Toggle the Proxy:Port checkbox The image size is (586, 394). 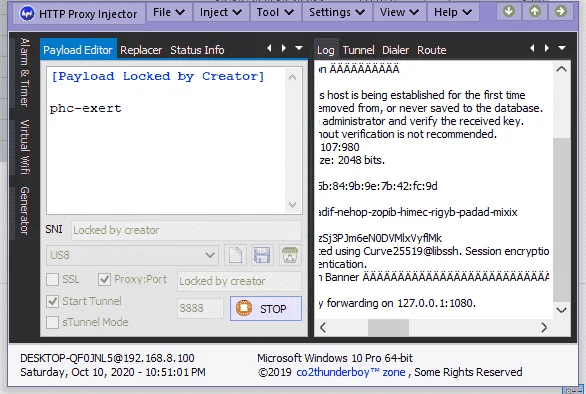coord(104,279)
